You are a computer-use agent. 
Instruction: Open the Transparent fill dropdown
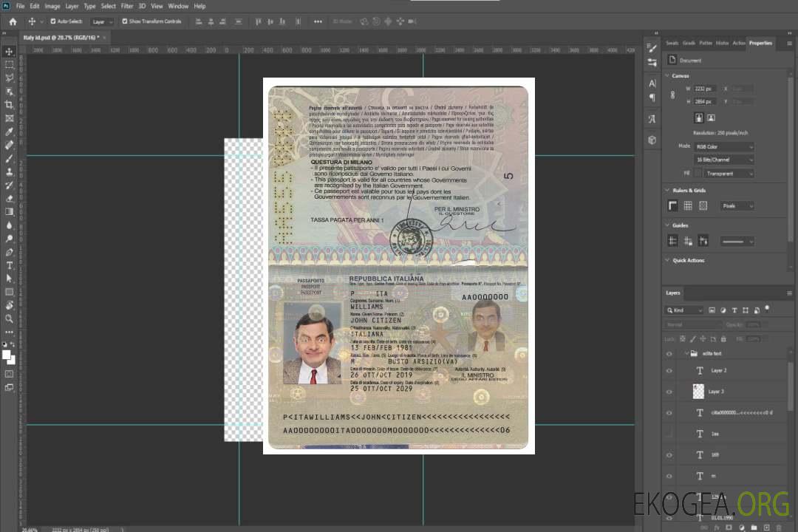729,174
